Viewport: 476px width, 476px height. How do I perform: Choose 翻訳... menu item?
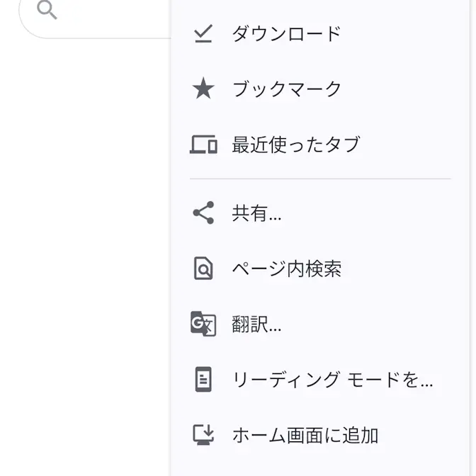point(320,324)
